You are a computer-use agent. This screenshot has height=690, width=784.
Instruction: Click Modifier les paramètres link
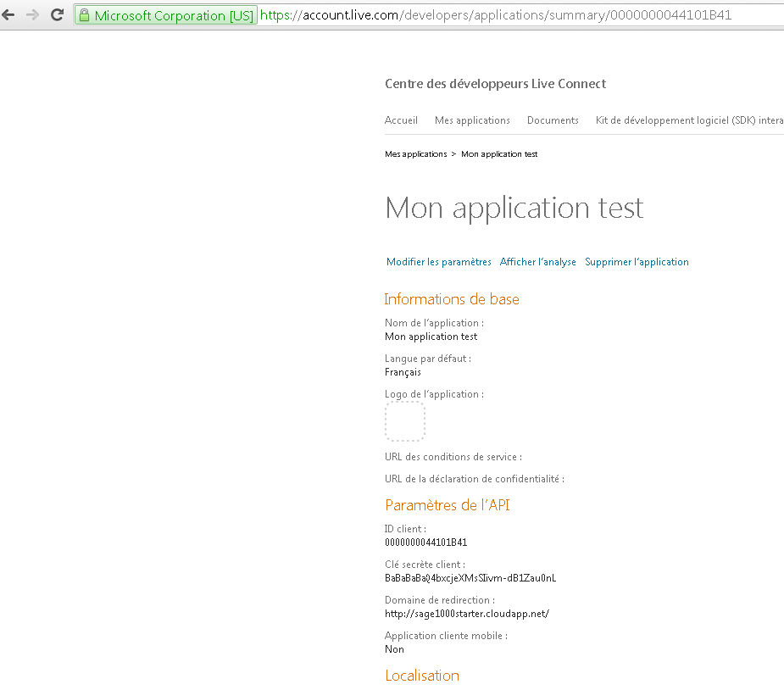click(438, 261)
